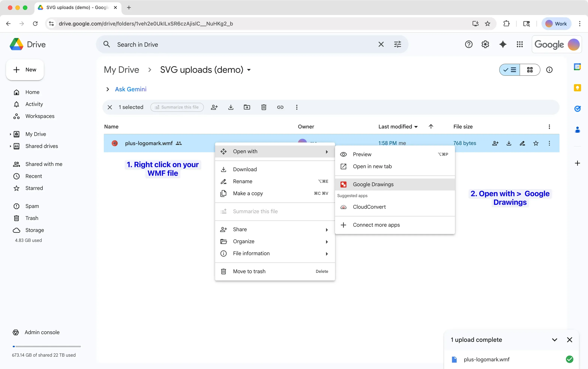
Task: Open the Google apps grid icon
Action: (520, 44)
